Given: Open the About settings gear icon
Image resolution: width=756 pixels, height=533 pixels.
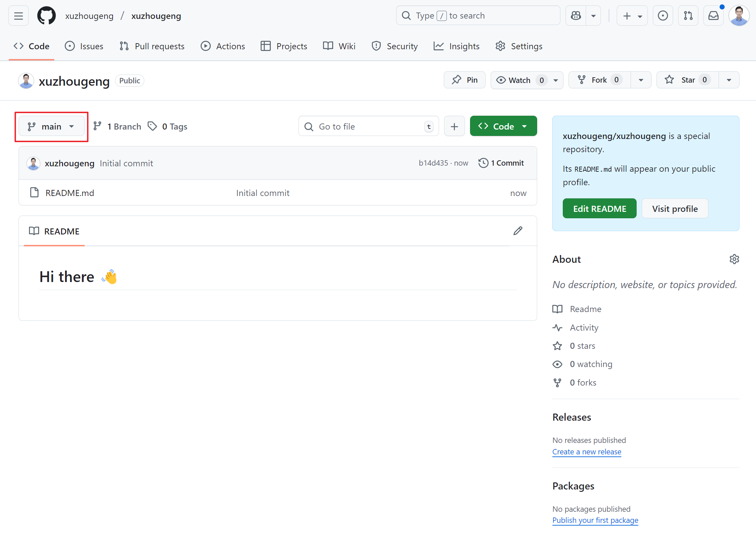Looking at the screenshot, I should coord(734,259).
